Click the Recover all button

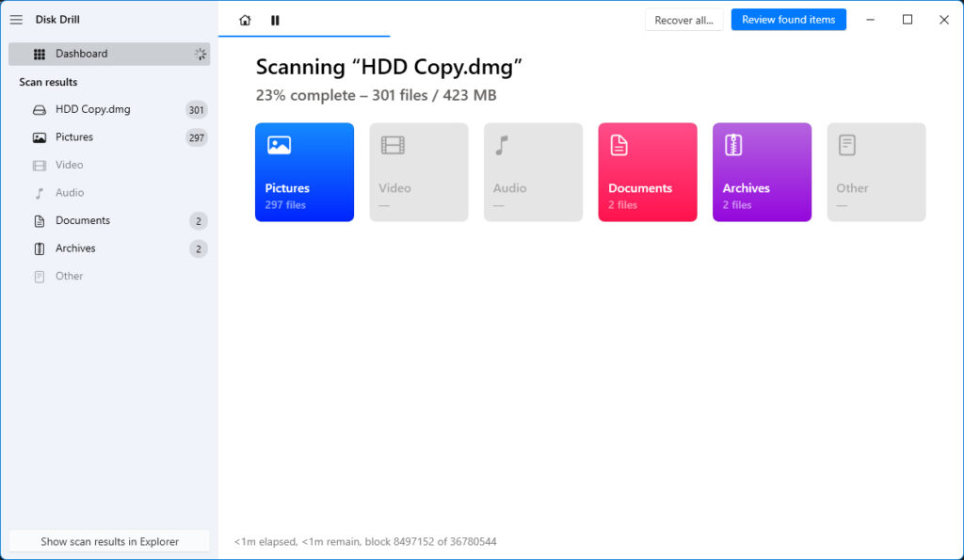[x=683, y=19]
